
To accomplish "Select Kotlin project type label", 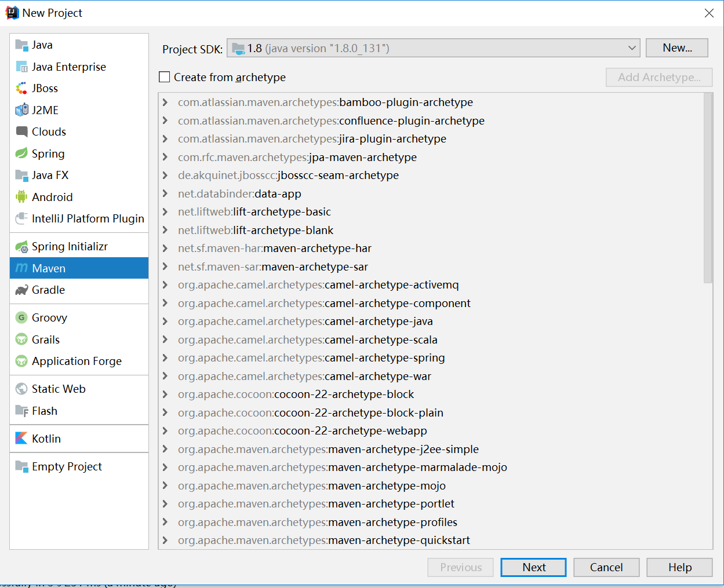I will point(46,439).
